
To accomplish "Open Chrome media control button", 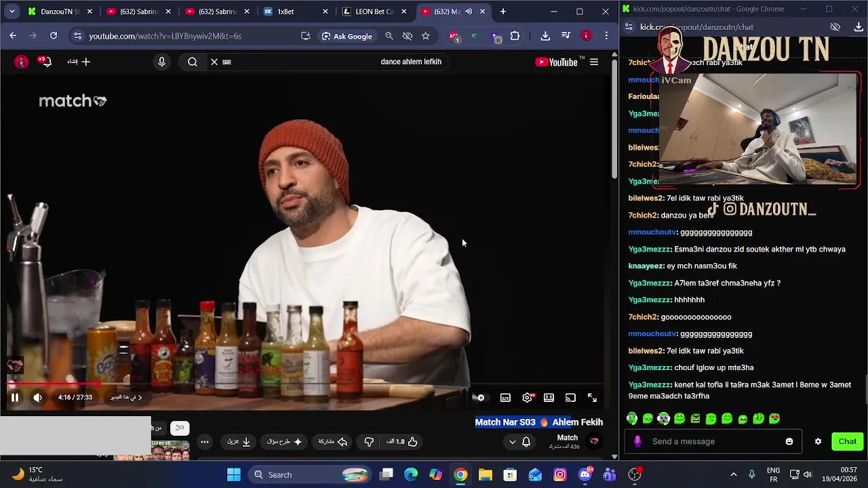I will click(x=566, y=36).
